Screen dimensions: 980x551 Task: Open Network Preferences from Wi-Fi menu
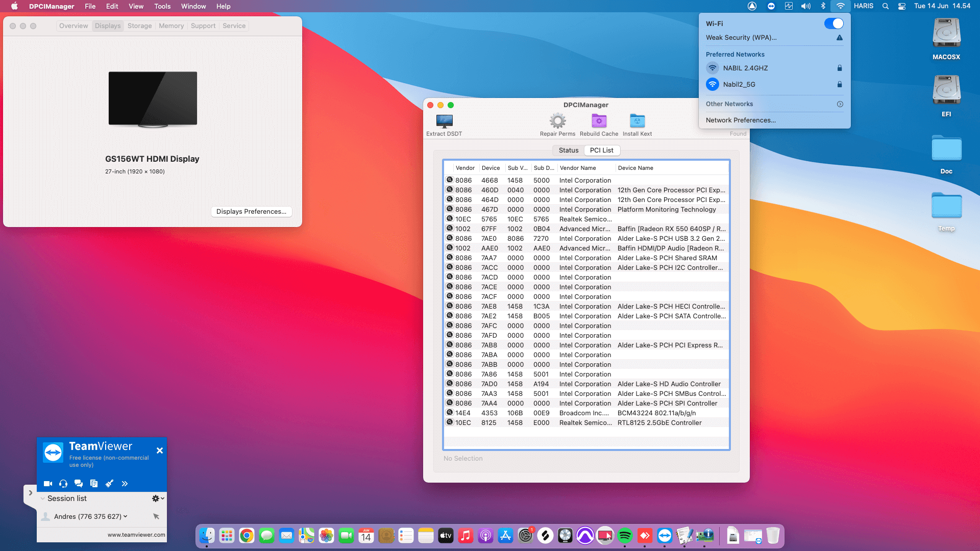point(741,120)
